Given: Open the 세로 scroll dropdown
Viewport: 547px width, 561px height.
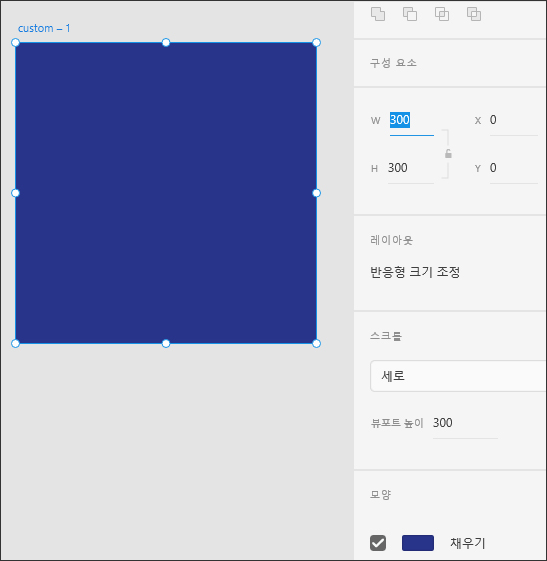Looking at the screenshot, I should click(458, 376).
